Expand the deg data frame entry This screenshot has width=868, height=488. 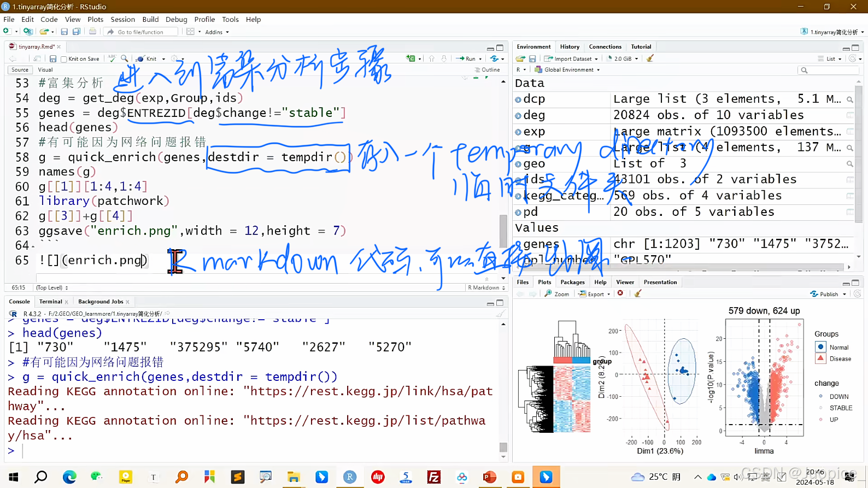coord(518,116)
